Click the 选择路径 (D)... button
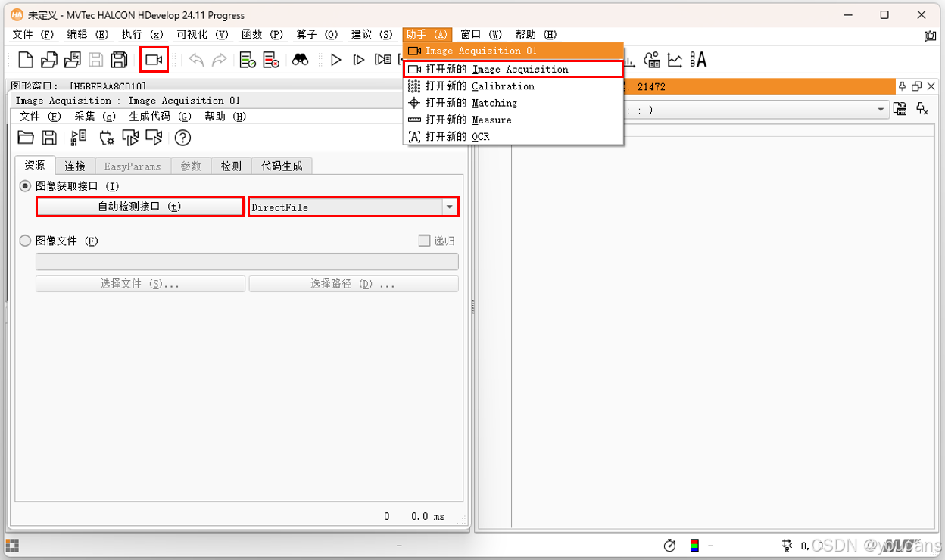 (354, 284)
